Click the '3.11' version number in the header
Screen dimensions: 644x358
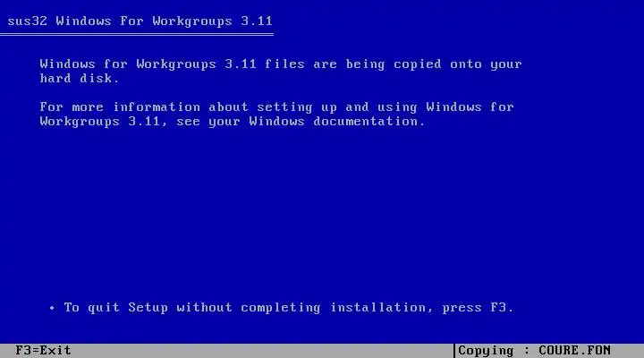tap(257, 21)
